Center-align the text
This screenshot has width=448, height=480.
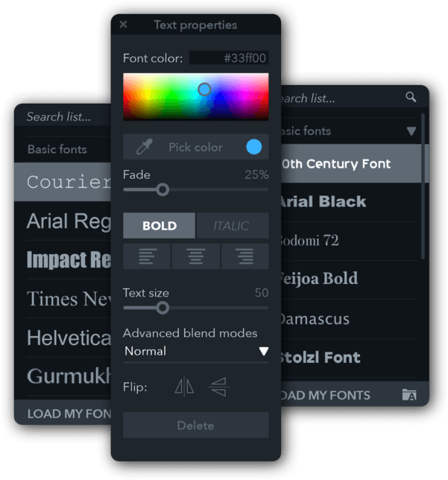click(x=196, y=256)
